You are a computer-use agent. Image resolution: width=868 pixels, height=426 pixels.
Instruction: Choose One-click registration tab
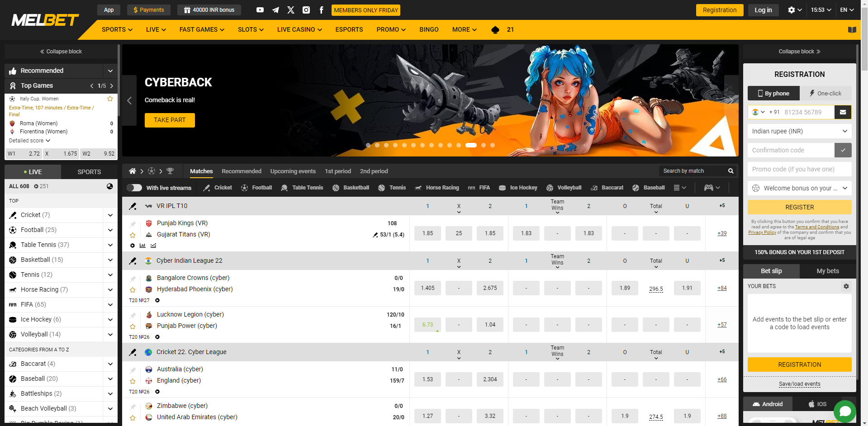coord(825,93)
